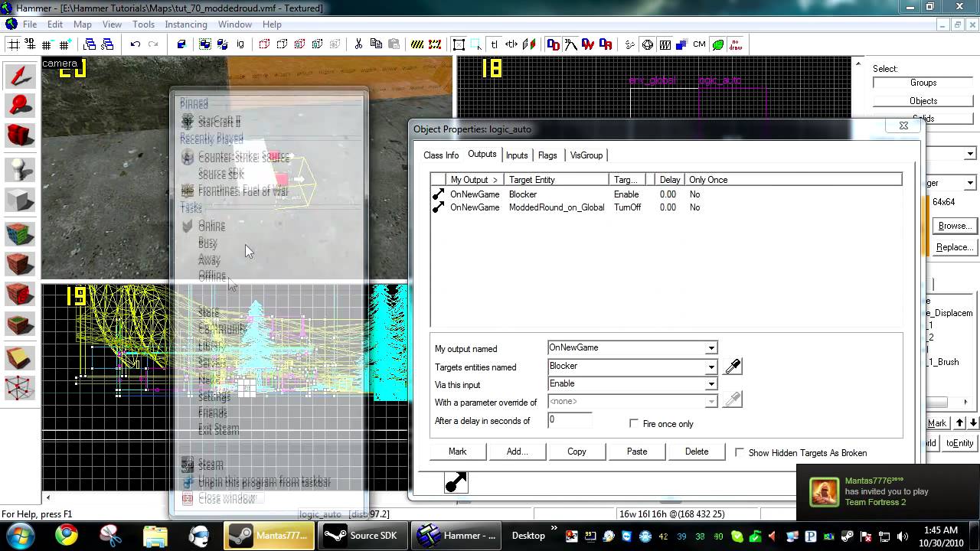Select the Clipping tool
Image resolution: width=980 pixels, height=551 pixels.
[20, 357]
